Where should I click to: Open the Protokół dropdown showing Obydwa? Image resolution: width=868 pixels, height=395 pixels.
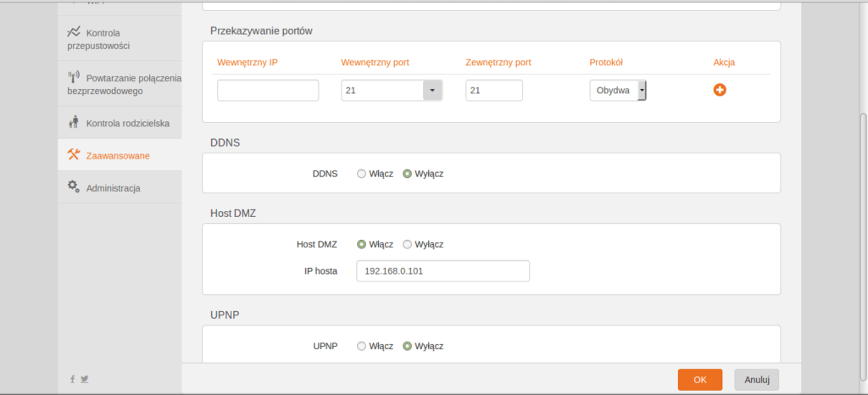[x=618, y=91]
